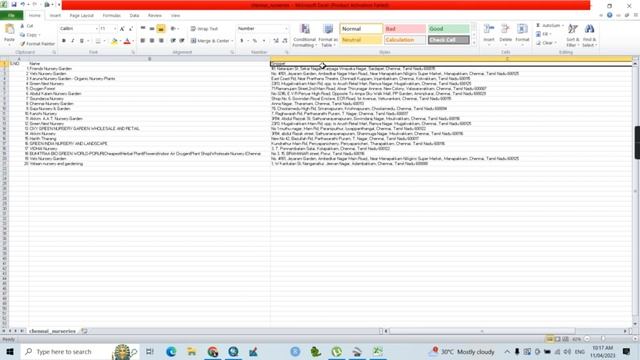Click Increase Decimal icon

tap(276, 41)
